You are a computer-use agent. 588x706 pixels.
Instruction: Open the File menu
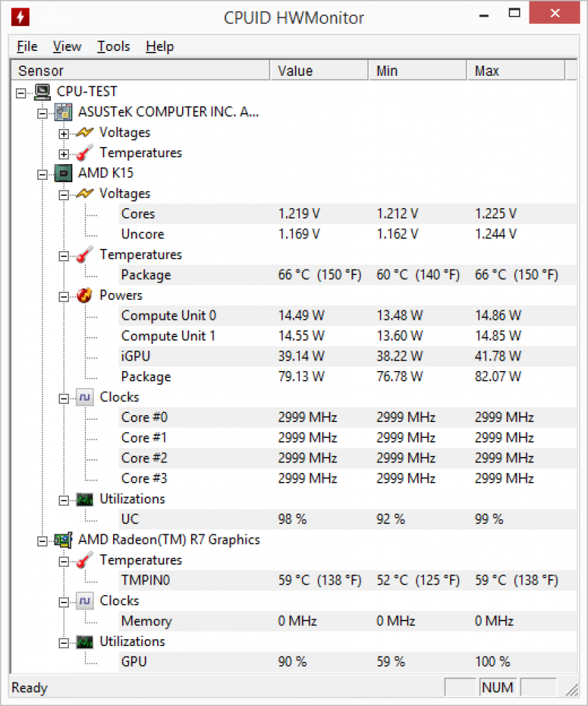[x=27, y=46]
